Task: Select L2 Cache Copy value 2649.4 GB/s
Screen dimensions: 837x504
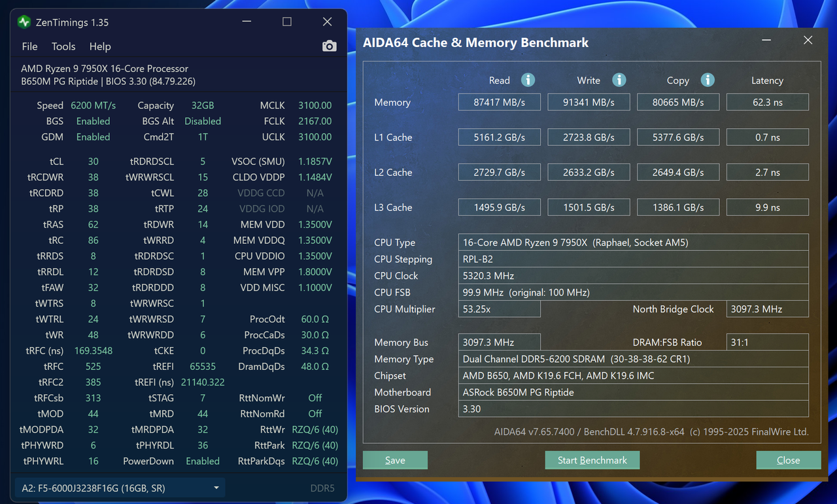Action: click(678, 173)
